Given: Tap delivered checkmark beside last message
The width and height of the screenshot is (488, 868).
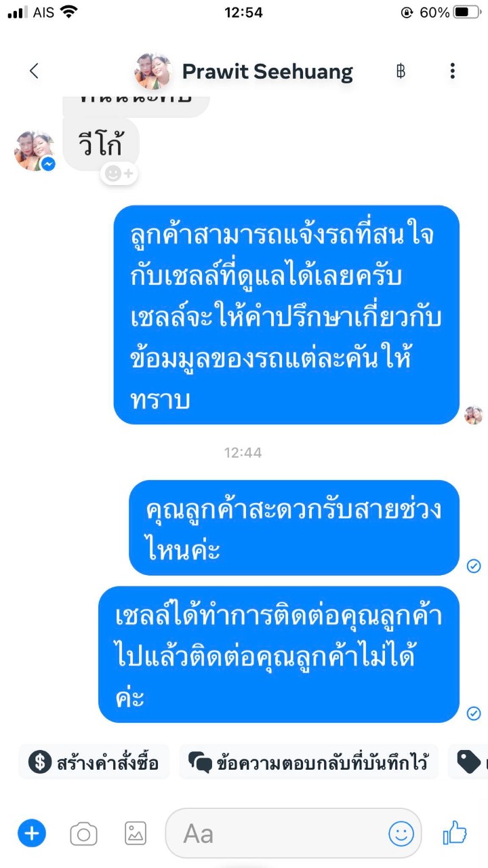Looking at the screenshot, I should (x=474, y=713).
